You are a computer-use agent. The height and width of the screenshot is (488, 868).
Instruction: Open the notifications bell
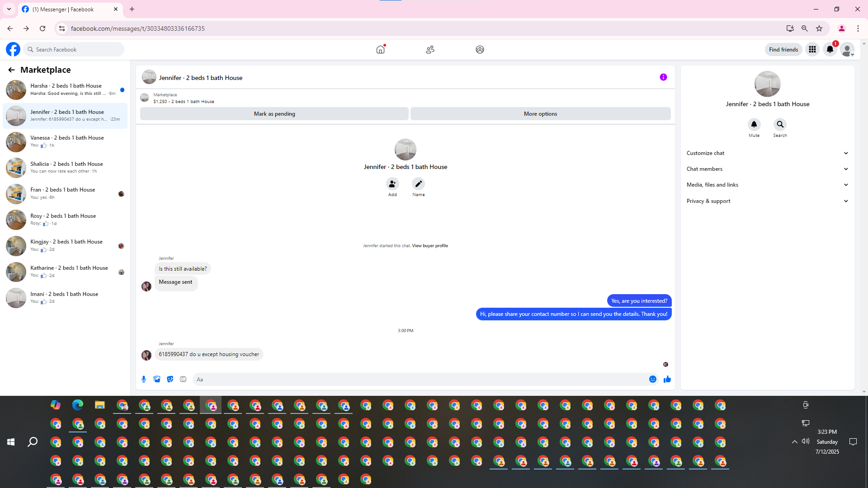tap(830, 50)
